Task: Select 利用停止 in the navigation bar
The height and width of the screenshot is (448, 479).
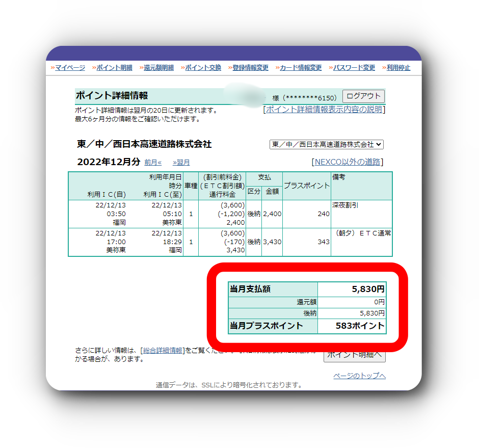Action: tap(398, 68)
